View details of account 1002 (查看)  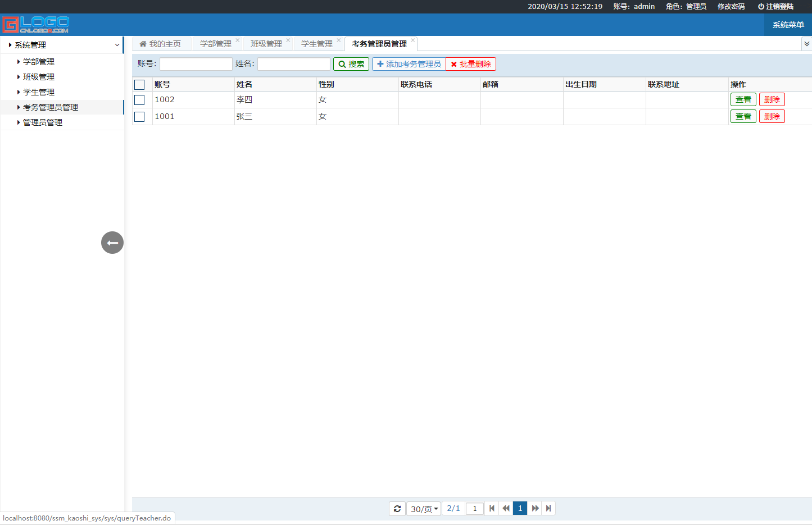[x=743, y=100]
